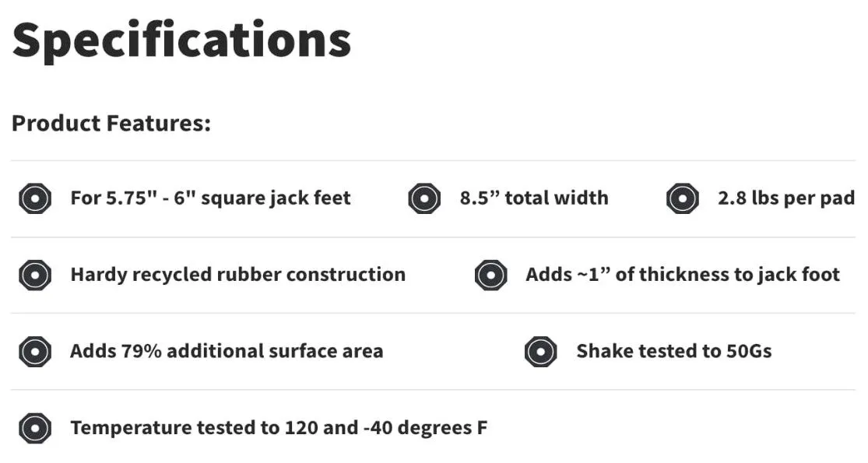Click 'Temperature tested to 120 and -40 degrees F'
The width and height of the screenshot is (868, 463).
click(279, 428)
